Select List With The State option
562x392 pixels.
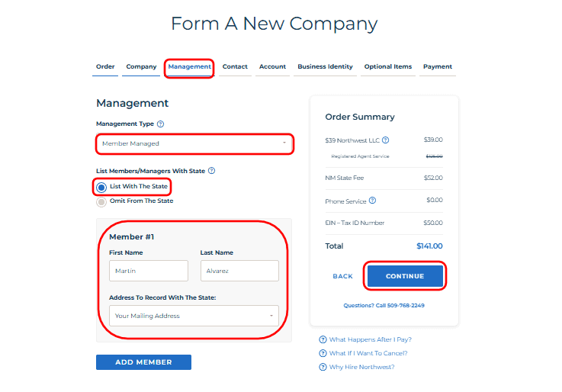pyautogui.click(x=101, y=187)
